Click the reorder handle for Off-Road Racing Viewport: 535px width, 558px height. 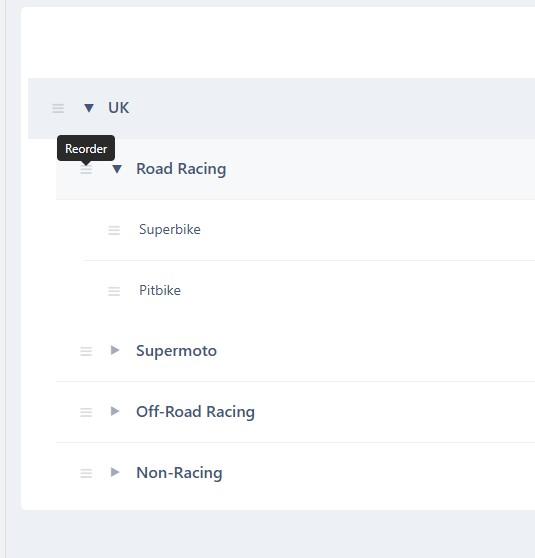[86, 412]
